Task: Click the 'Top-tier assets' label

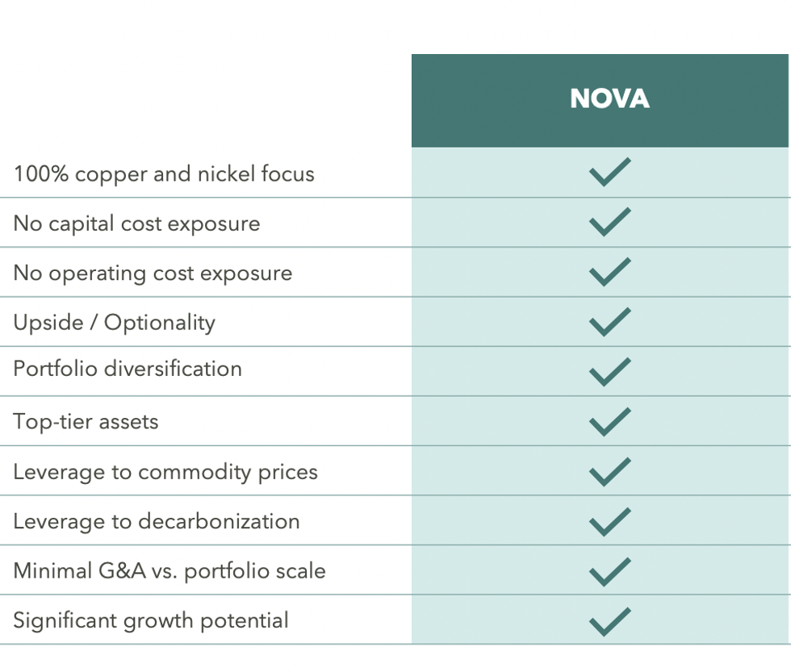Action: (x=86, y=421)
